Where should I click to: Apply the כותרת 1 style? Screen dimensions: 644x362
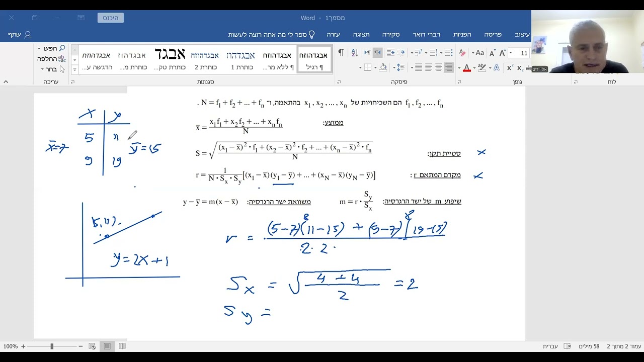[x=242, y=60]
